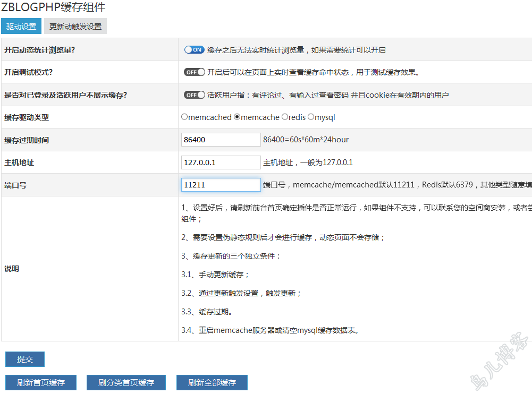Click the 缓存过期时间 row label

pos(27,140)
